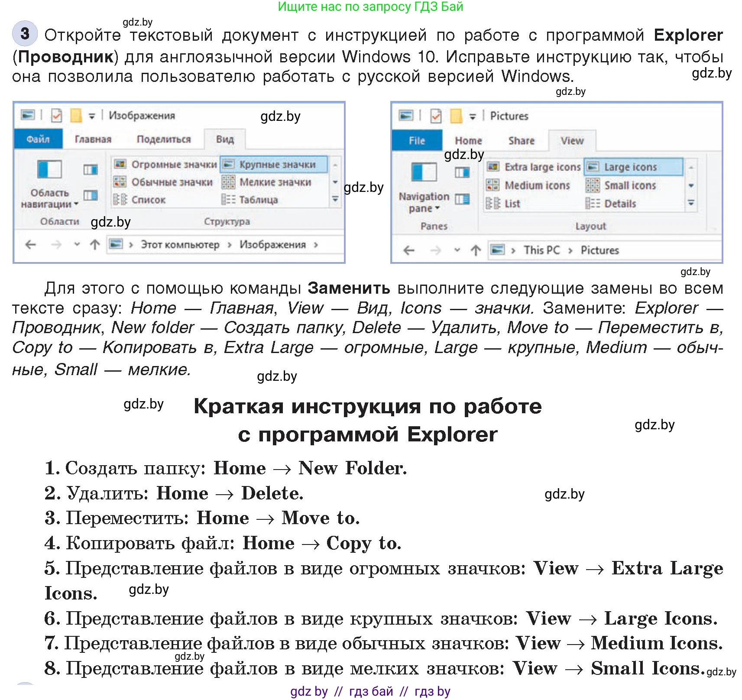Select Огромные значки layout option
The image size is (742, 700).
(x=166, y=165)
